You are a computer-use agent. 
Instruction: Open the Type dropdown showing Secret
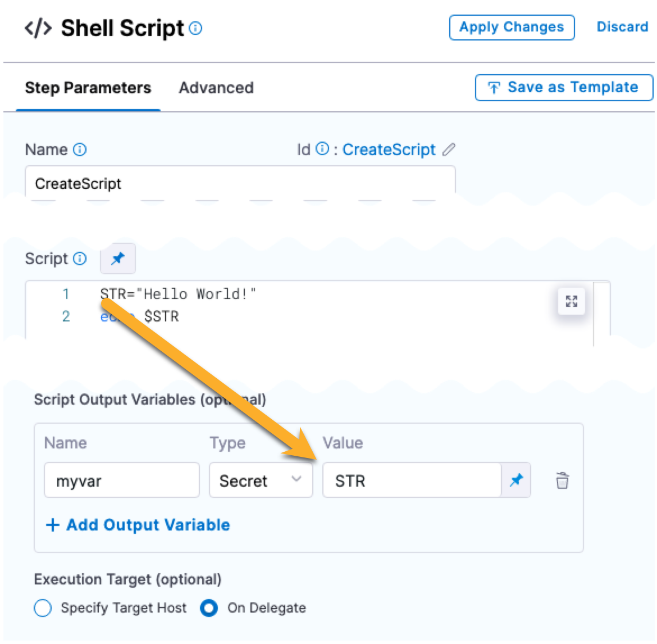click(261, 480)
